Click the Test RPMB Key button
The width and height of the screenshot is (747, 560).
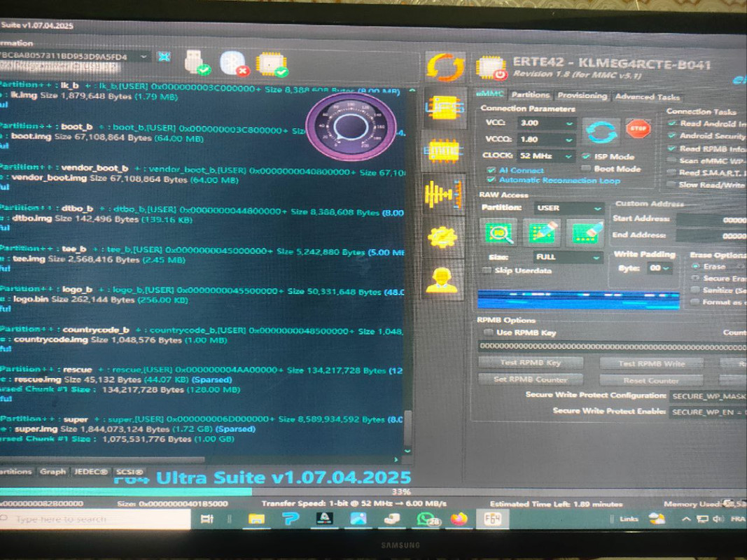[x=530, y=363]
